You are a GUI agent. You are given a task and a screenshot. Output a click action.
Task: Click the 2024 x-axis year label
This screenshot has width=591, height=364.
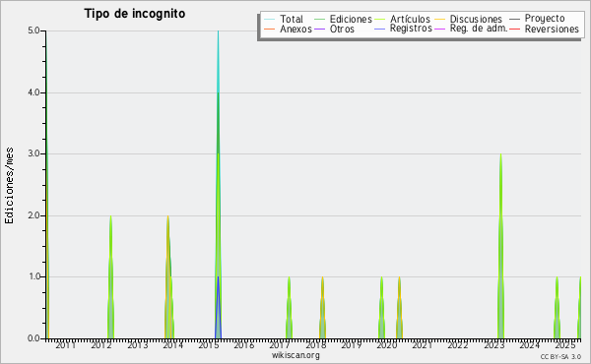tap(529, 345)
